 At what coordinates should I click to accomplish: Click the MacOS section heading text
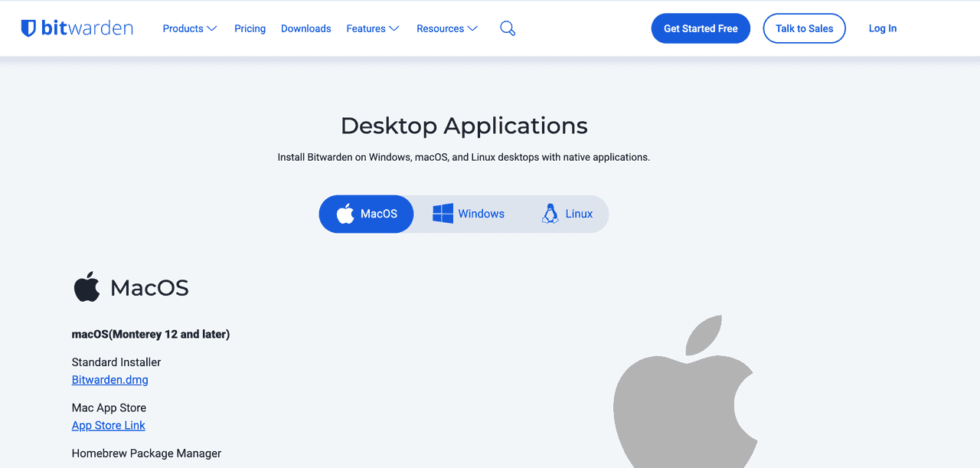[149, 288]
